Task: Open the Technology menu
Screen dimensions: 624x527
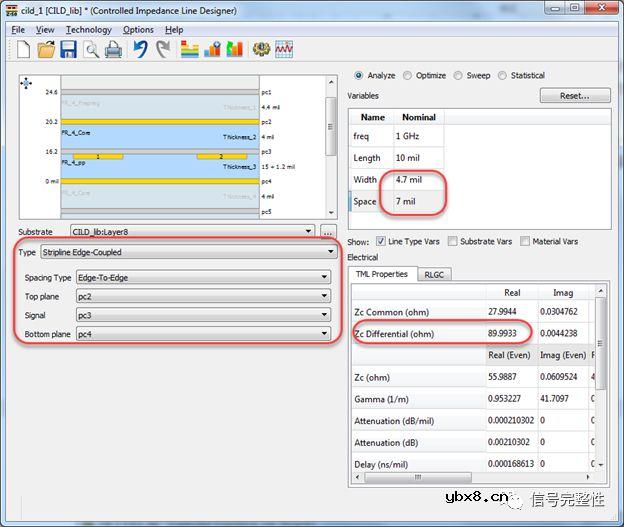Action: 88,30
